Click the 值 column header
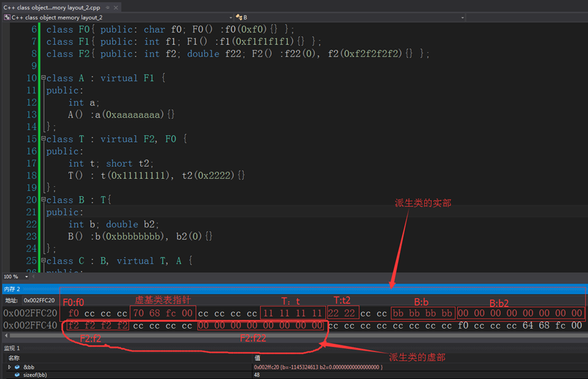This screenshot has width=588, height=379. [257, 358]
